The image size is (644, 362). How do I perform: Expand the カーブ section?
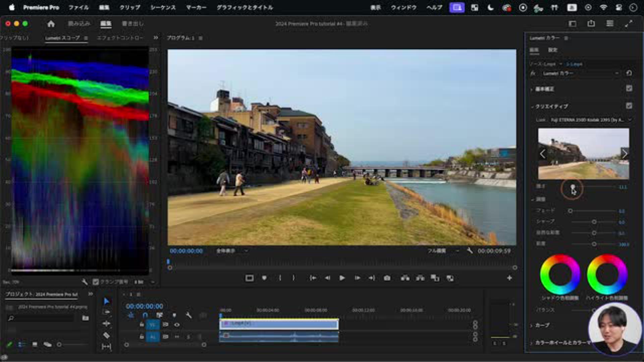pos(542,325)
